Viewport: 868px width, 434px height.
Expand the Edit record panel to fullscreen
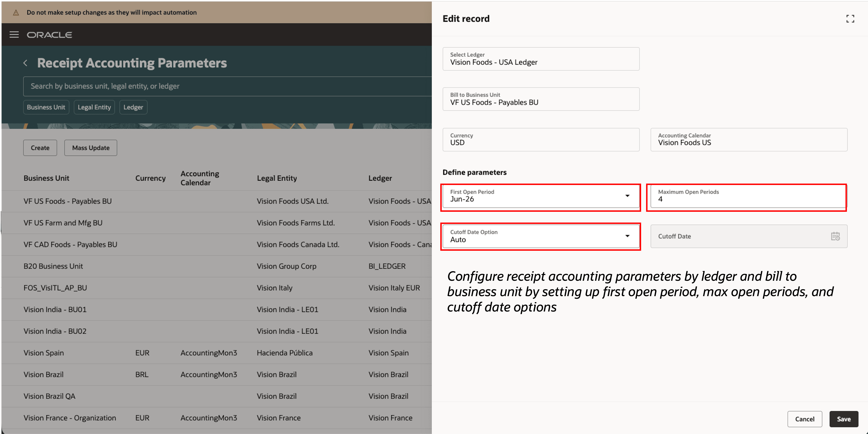coord(850,19)
